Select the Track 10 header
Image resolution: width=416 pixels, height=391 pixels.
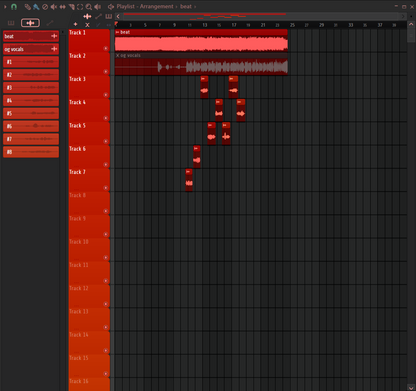[x=89, y=250]
